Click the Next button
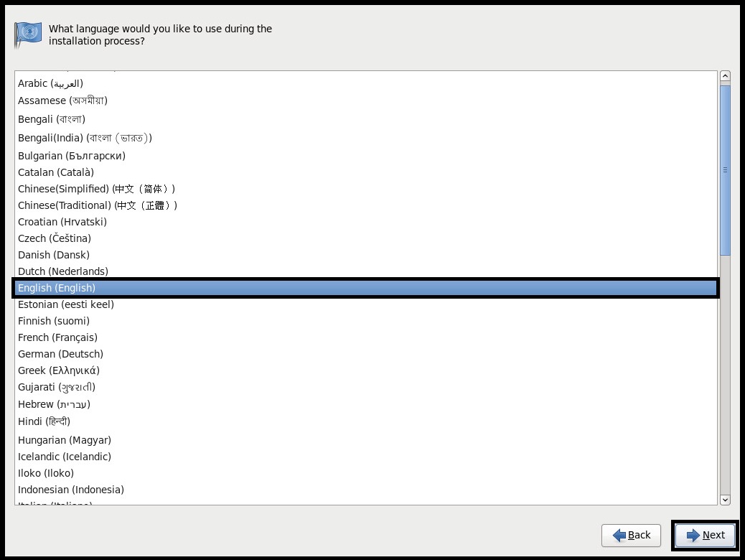 [705, 535]
